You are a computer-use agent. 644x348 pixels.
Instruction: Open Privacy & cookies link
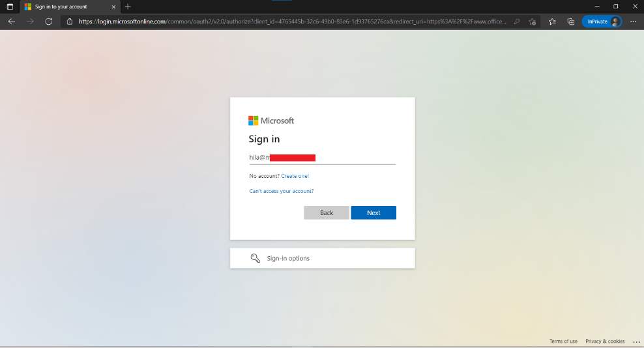coord(605,341)
